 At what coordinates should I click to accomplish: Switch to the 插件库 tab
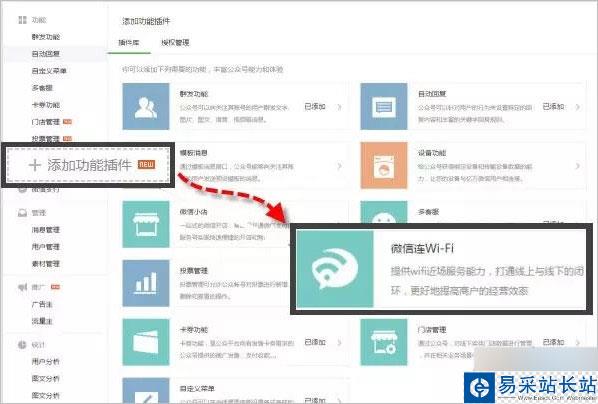[129, 42]
